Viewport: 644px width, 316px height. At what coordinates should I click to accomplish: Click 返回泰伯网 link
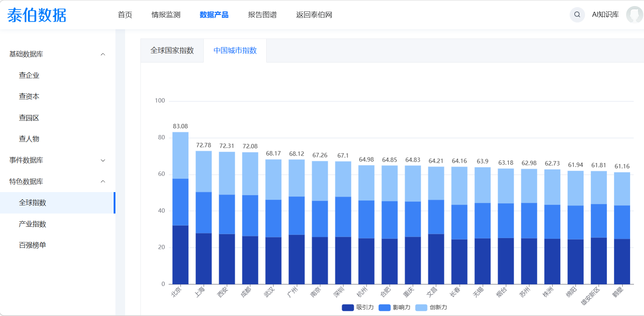tap(314, 15)
